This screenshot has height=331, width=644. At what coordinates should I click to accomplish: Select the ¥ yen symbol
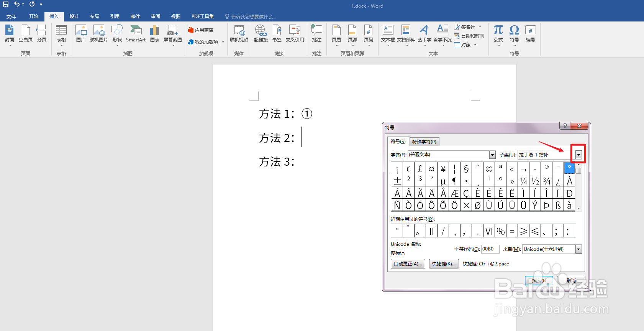(443, 168)
